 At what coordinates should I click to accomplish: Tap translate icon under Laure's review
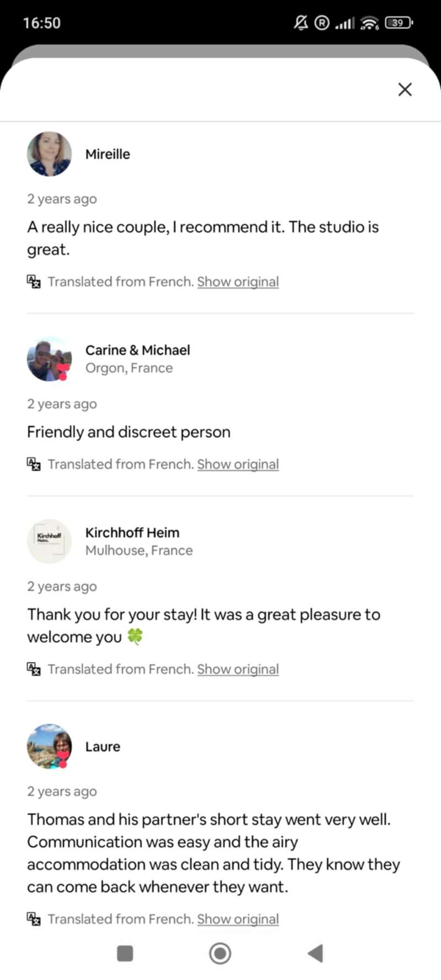[x=34, y=919]
